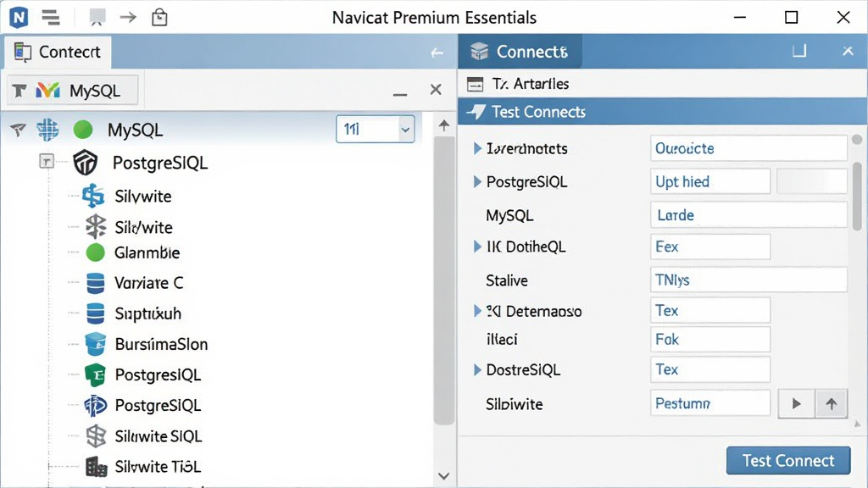Click the colorful M icon beside MySQL

click(x=48, y=90)
